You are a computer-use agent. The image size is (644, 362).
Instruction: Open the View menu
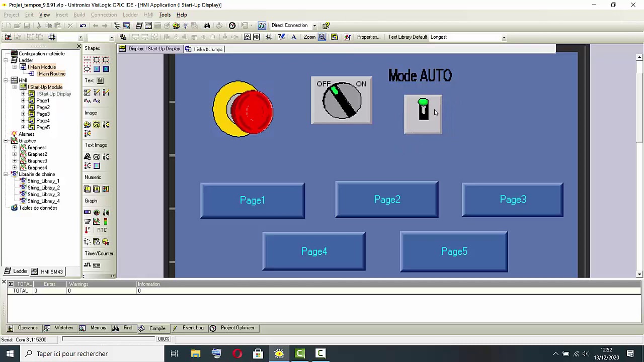(x=44, y=15)
